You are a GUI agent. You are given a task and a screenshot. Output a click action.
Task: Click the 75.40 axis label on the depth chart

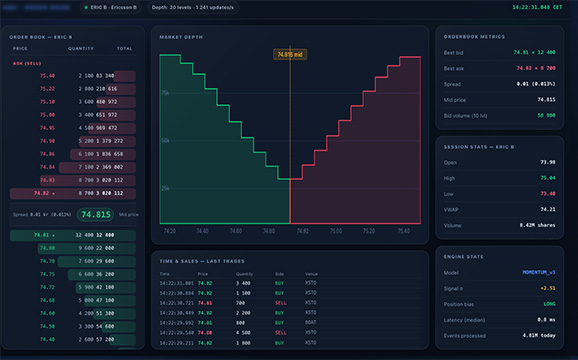pos(404,231)
